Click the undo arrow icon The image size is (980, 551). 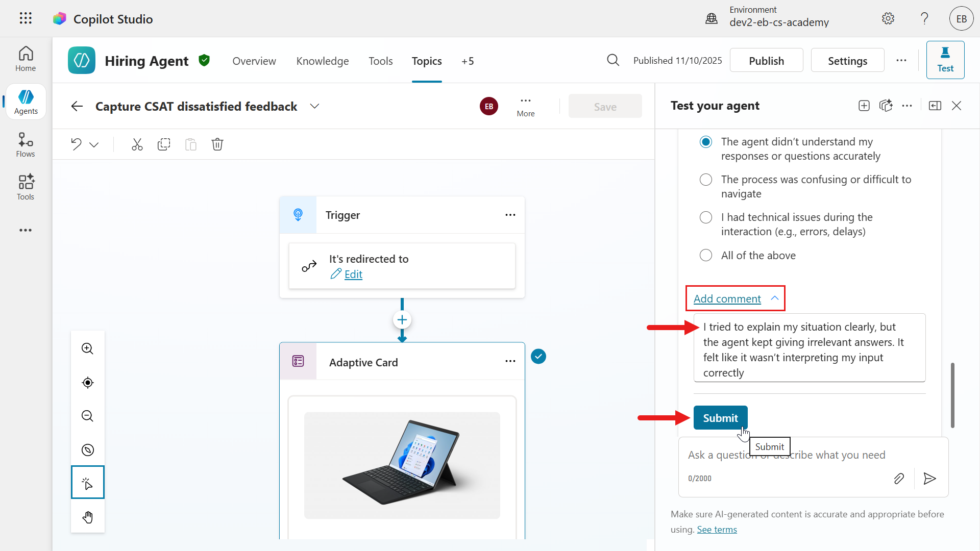pos(76,144)
